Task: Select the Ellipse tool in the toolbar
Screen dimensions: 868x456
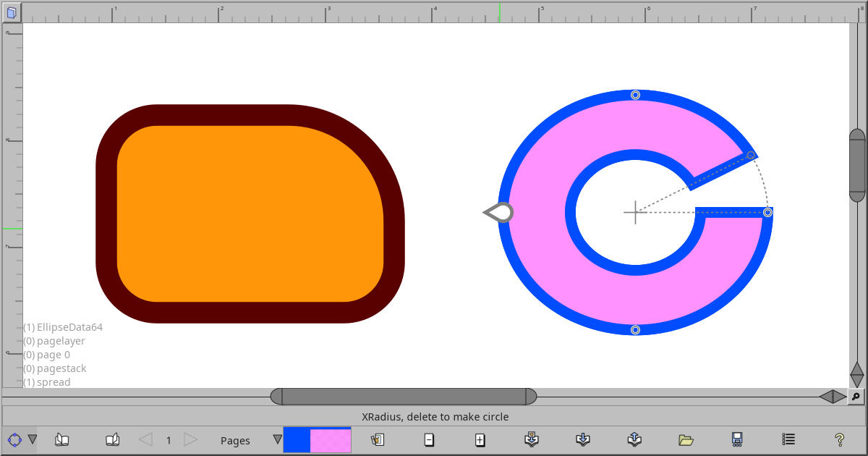Action: pyautogui.click(x=13, y=439)
